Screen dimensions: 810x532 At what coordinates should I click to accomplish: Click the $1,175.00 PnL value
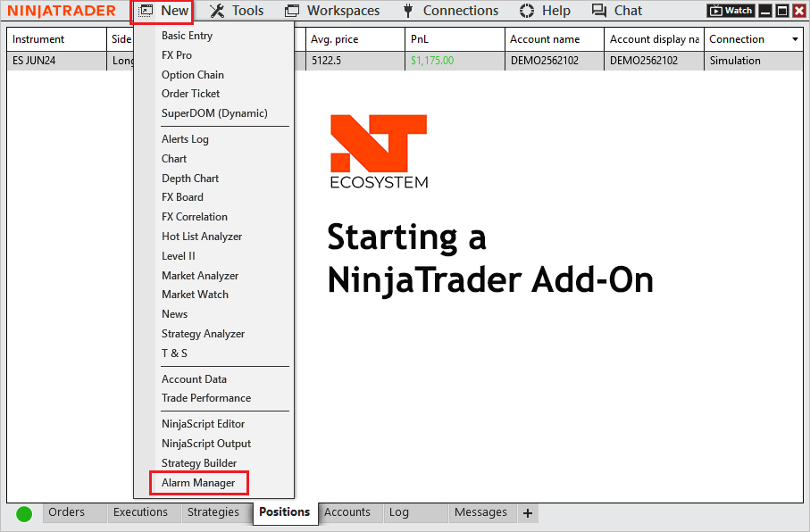point(432,61)
